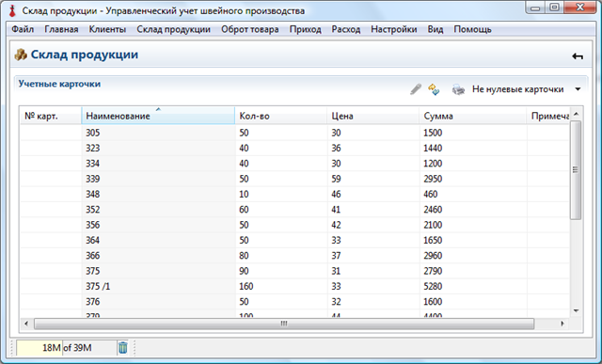Open the Главная menu
Screen dimensions: 602x364
61,29
